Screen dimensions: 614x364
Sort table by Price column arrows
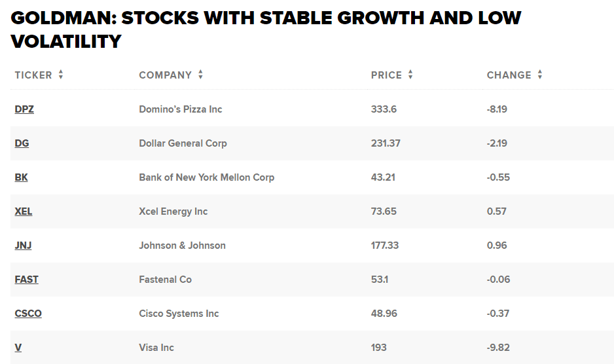[410, 75]
